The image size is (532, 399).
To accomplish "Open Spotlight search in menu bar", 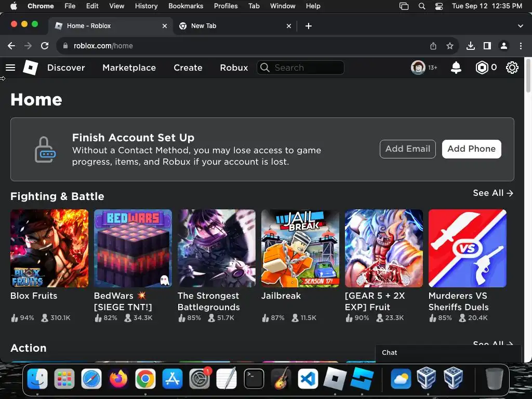I will pyautogui.click(x=422, y=6).
